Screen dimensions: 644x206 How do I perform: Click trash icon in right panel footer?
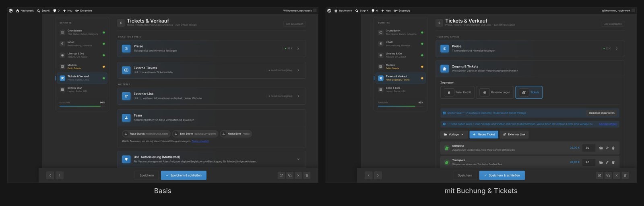625,175
